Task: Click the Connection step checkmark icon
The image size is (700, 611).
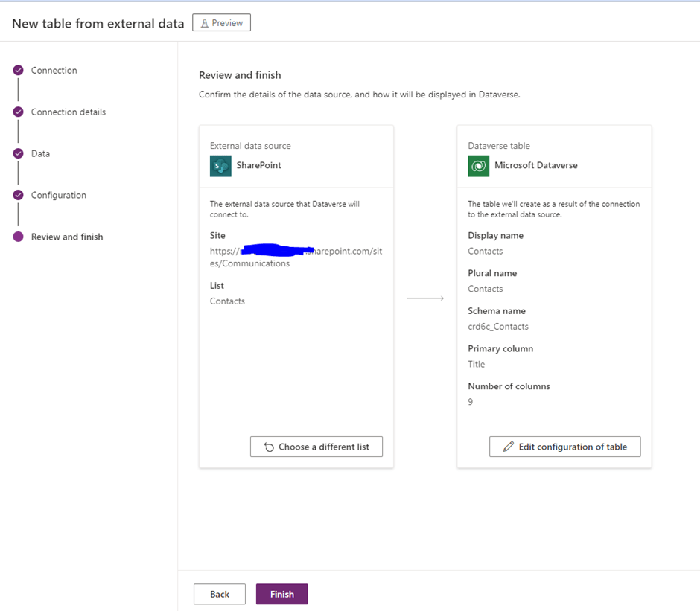Action: [x=19, y=71]
